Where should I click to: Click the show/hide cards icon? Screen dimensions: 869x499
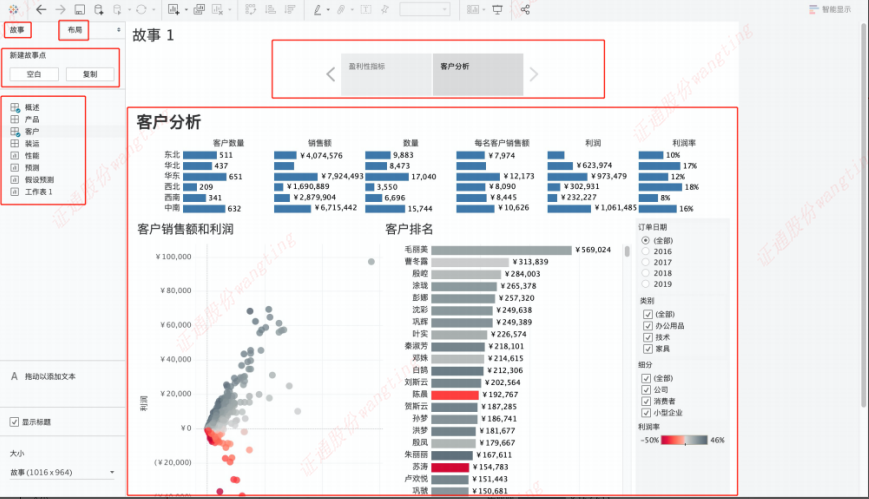point(472,9)
